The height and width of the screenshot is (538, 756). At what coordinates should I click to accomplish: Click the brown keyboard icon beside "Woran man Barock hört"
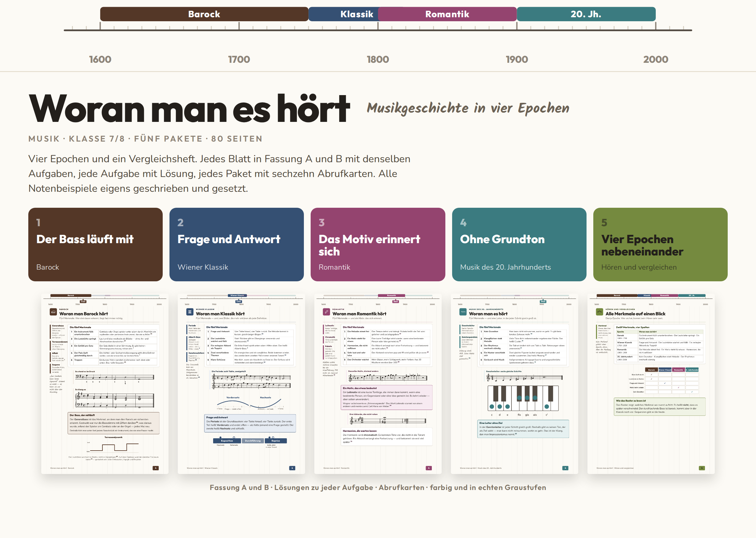coord(53,312)
